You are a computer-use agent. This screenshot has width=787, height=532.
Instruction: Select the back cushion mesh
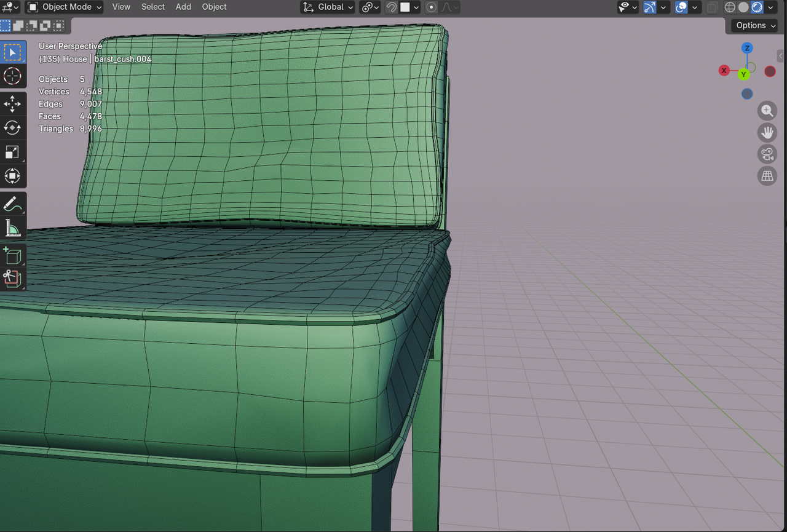(x=264, y=126)
